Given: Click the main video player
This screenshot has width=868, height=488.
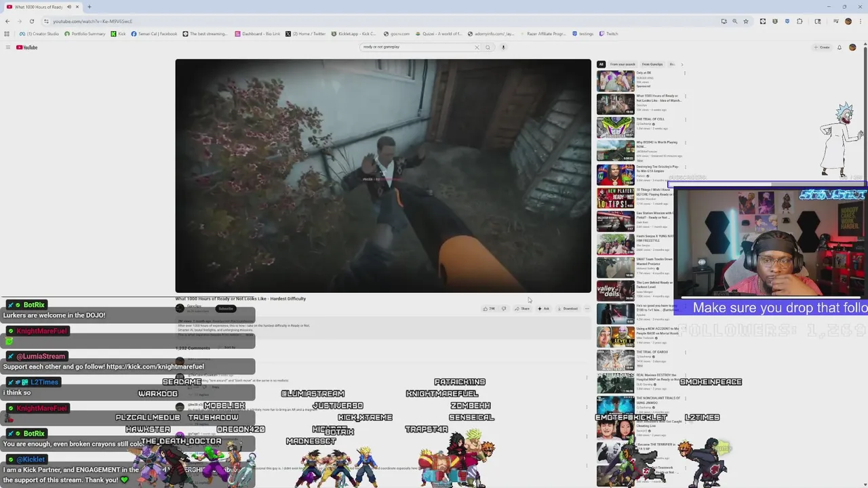Looking at the screenshot, I should (x=383, y=176).
